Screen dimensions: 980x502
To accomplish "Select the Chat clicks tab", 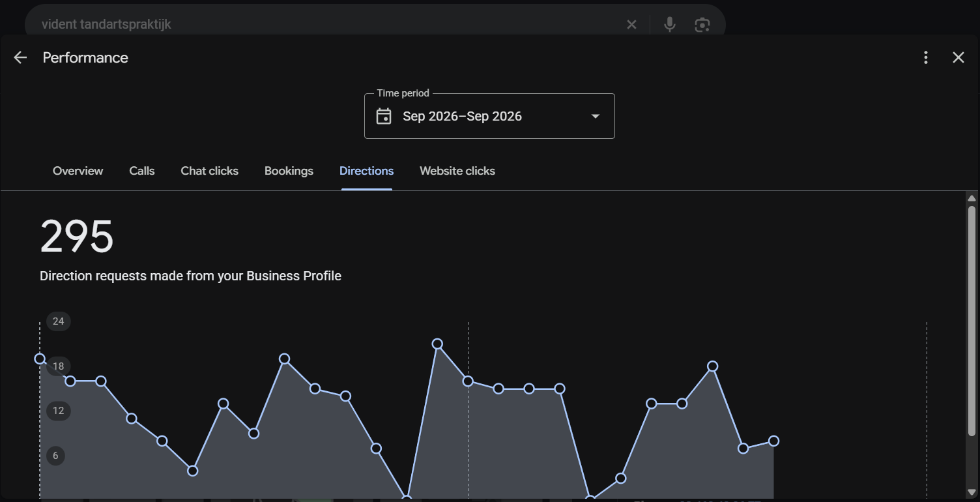I will point(209,171).
